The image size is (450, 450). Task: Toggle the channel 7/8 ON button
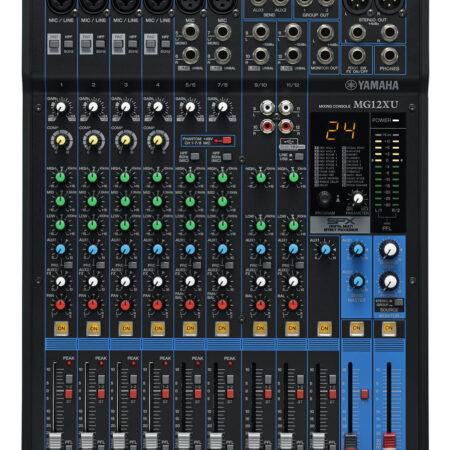tap(222, 329)
